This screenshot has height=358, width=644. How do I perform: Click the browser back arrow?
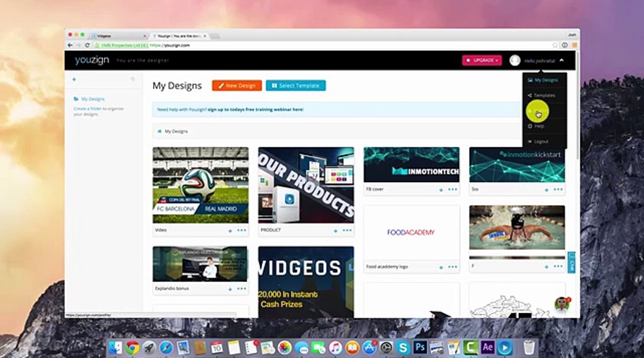click(70, 45)
